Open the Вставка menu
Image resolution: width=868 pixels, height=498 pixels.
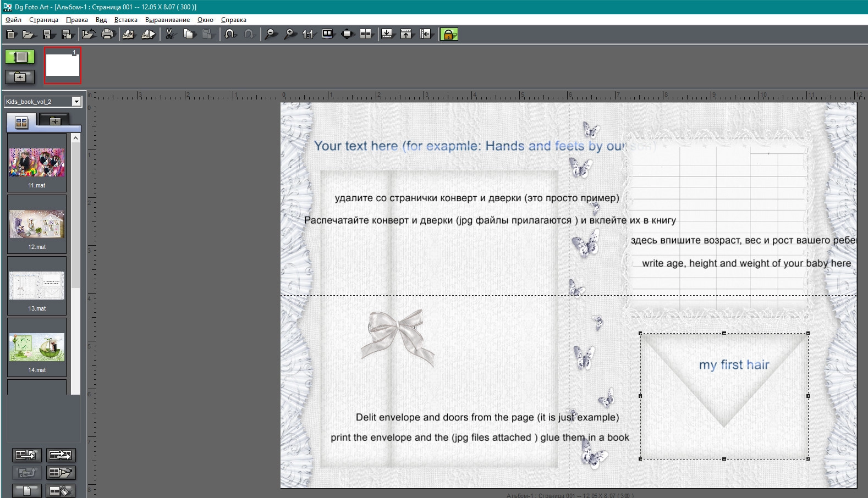click(x=125, y=20)
